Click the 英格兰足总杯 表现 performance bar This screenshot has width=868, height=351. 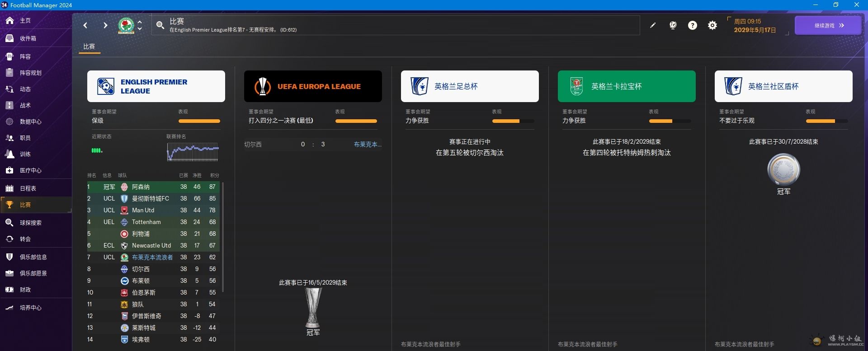(513, 121)
